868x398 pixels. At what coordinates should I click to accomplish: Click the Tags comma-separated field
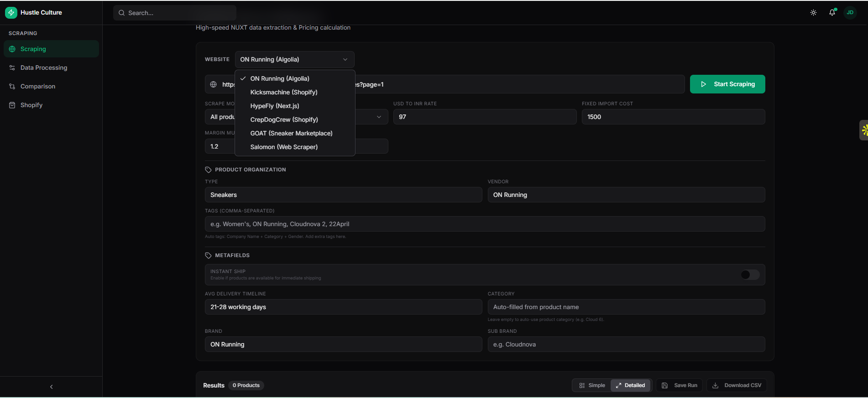485,224
